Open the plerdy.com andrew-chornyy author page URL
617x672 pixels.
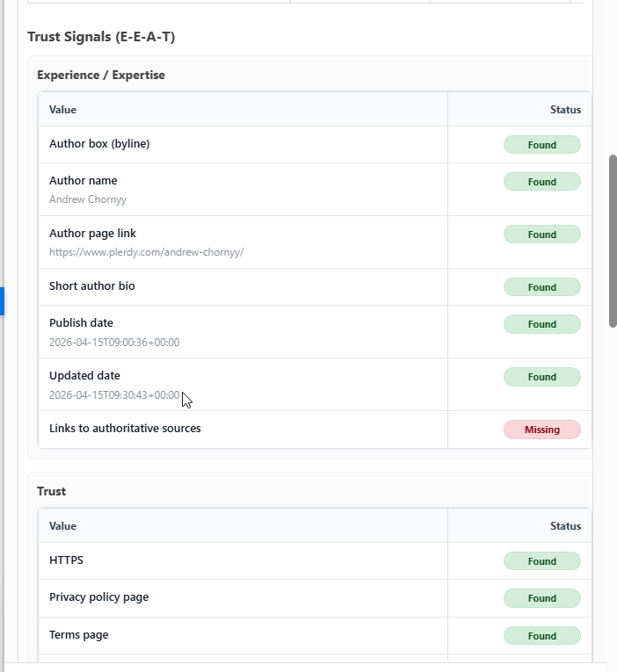coord(146,252)
